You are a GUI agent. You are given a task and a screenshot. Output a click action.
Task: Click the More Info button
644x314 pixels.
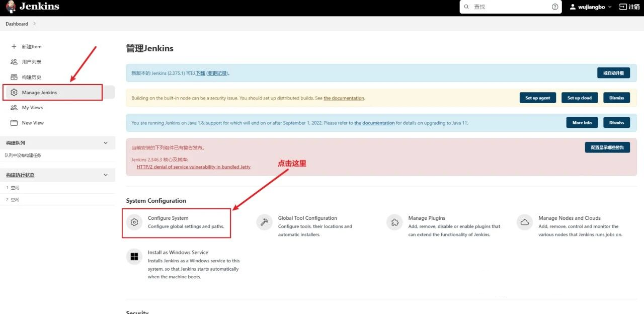coord(582,122)
